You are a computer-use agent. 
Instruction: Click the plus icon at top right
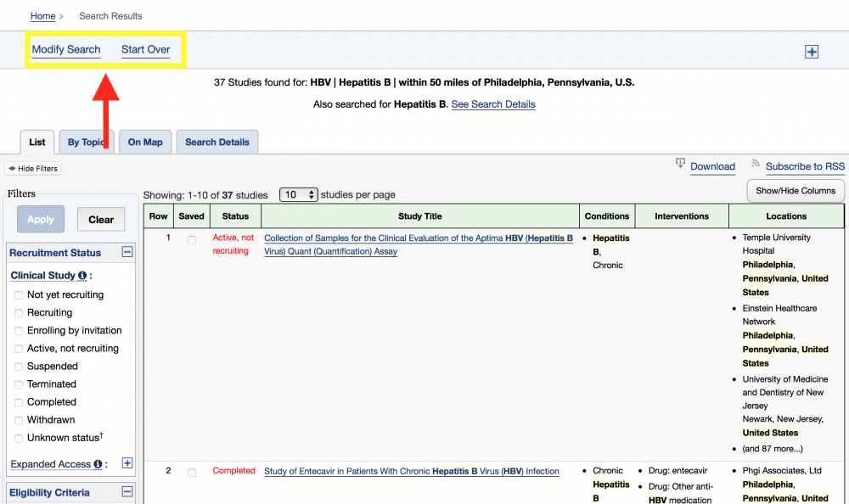pos(812,52)
